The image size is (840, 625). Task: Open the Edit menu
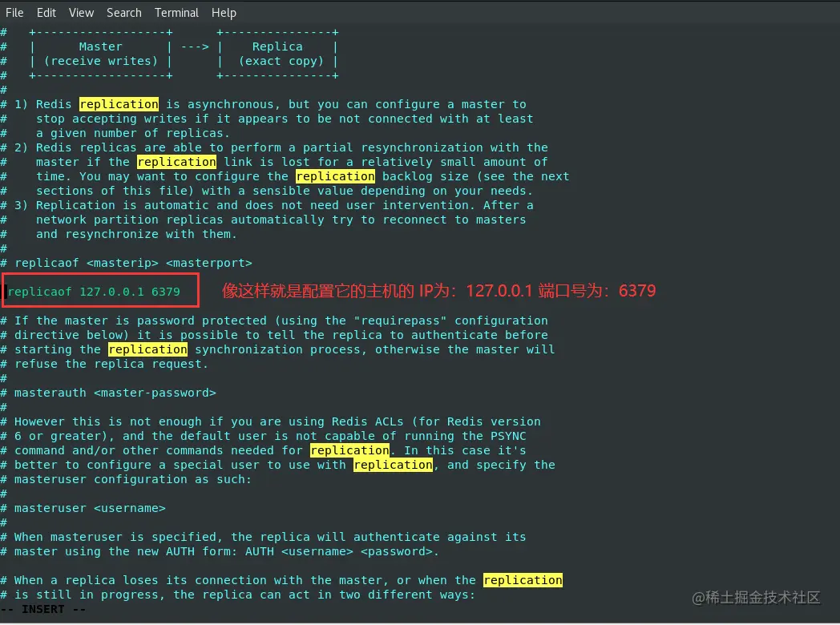click(x=46, y=12)
